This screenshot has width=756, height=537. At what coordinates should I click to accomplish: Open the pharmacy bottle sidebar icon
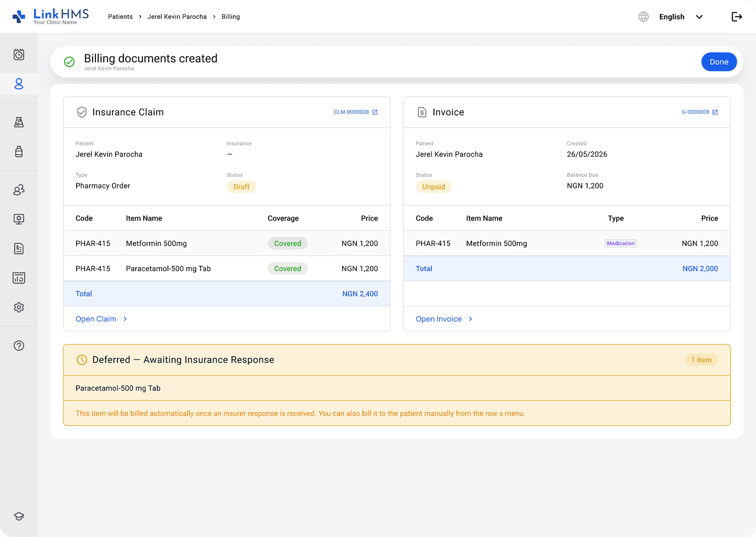(x=19, y=151)
